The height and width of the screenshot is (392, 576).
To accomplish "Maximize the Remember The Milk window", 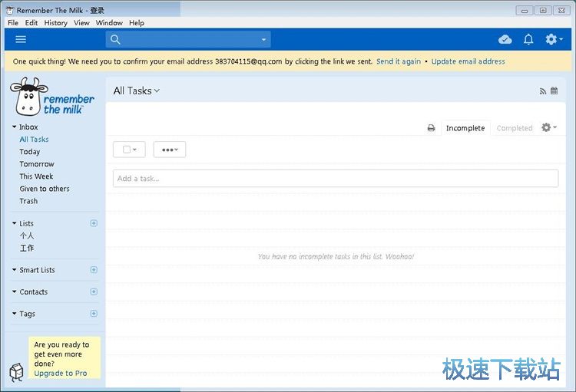I will click(x=543, y=10).
